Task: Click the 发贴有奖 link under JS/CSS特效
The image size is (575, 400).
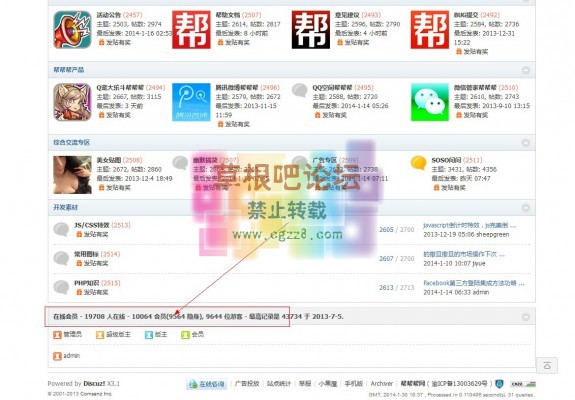Action: point(96,234)
